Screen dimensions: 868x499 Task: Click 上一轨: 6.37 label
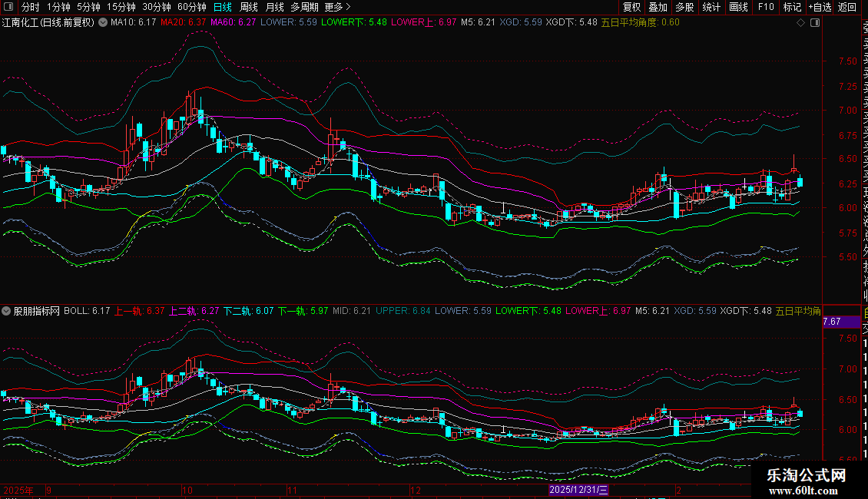pos(140,311)
